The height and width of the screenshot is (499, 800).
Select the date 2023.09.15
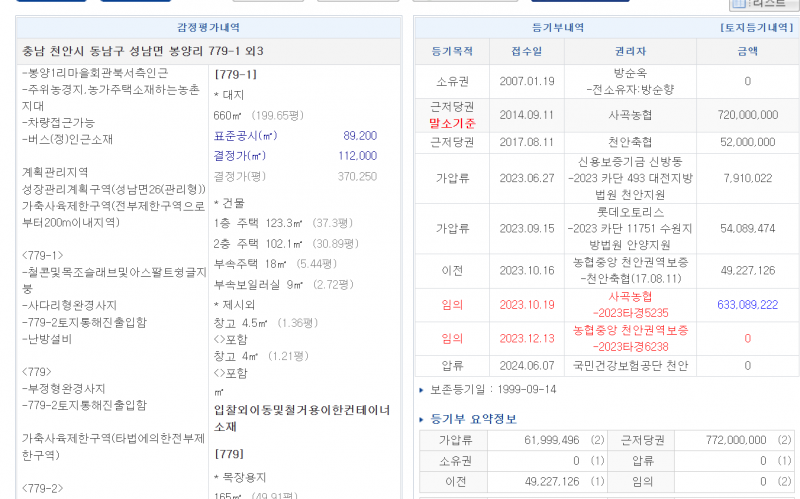pos(527,228)
